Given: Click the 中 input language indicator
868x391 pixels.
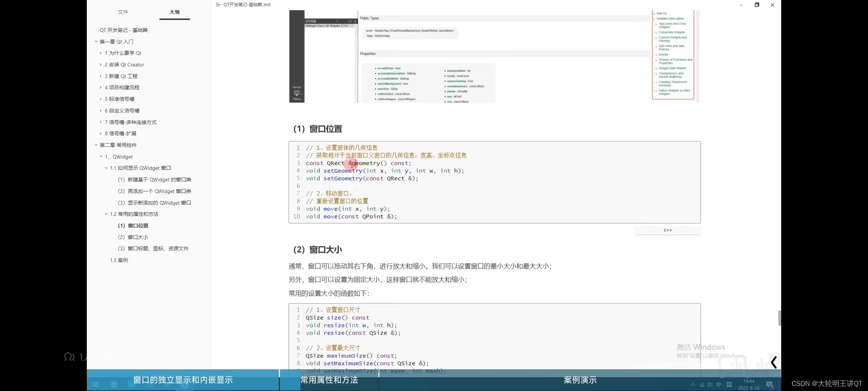Looking at the screenshot, I should 719,384.
